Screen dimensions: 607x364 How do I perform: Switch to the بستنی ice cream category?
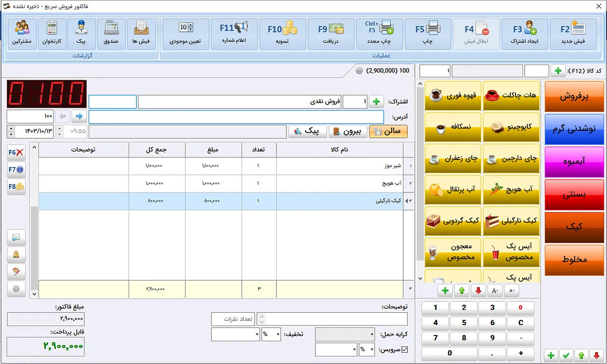click(x=574, y=194)
